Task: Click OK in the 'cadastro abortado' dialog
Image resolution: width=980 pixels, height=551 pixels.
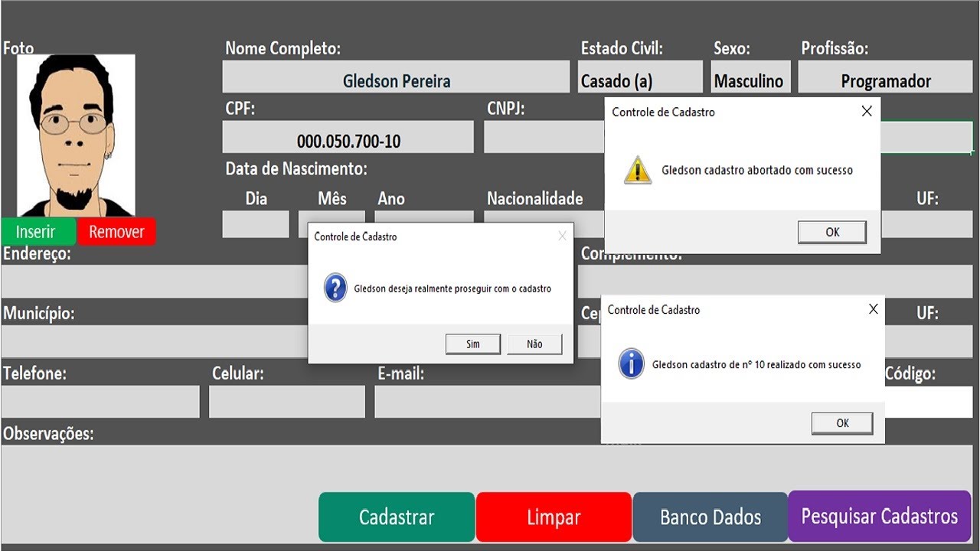Action: (x=832, y=232)
